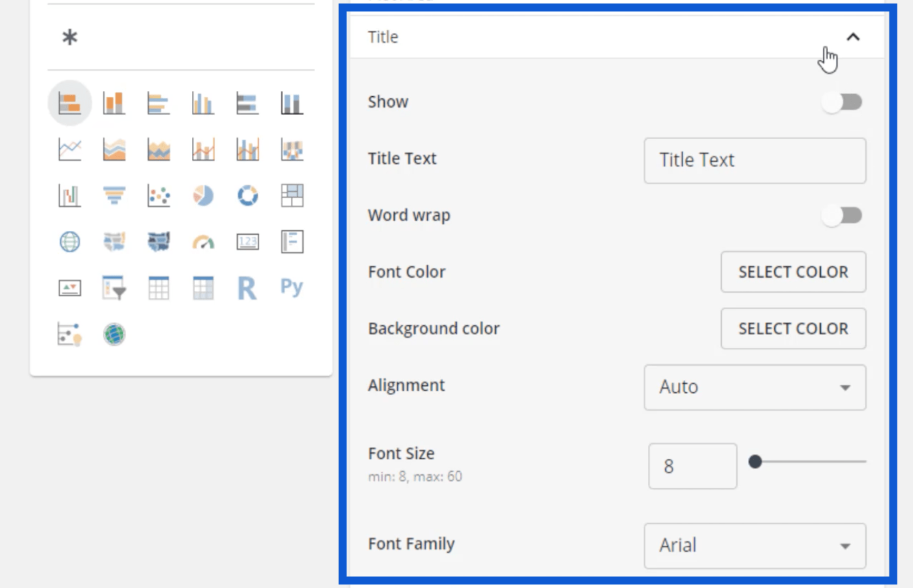This screenshot has height=588, width=913.
Task: Select the treemap visual
Action: 292,196
